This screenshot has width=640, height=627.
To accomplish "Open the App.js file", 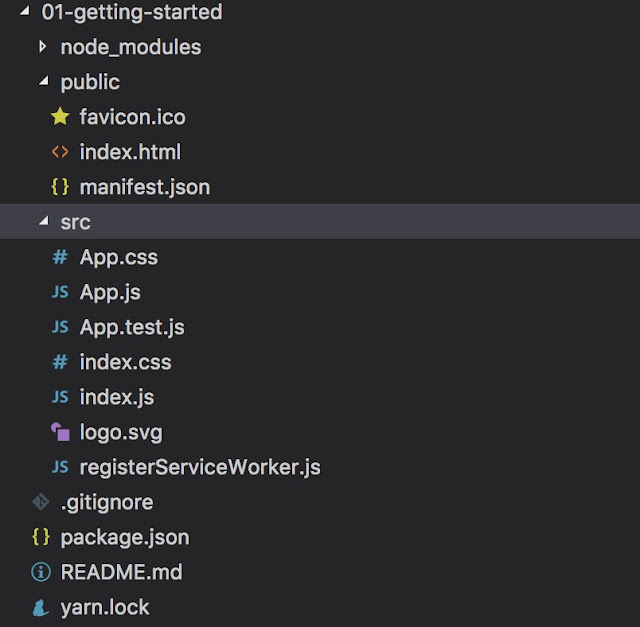I will tap(110, 292).
